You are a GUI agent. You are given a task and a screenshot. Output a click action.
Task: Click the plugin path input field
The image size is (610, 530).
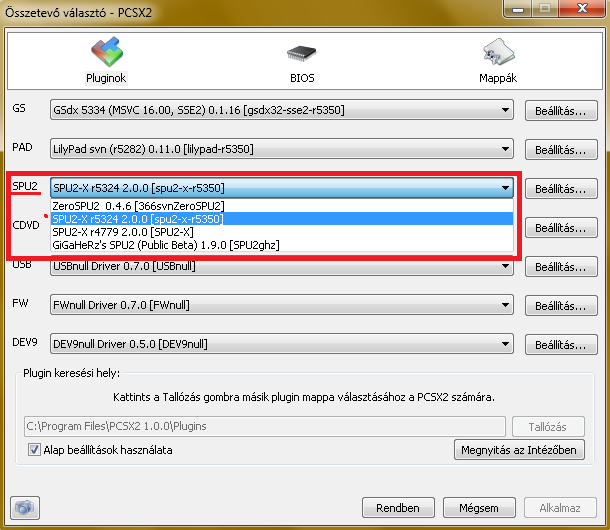coord(265,426)
